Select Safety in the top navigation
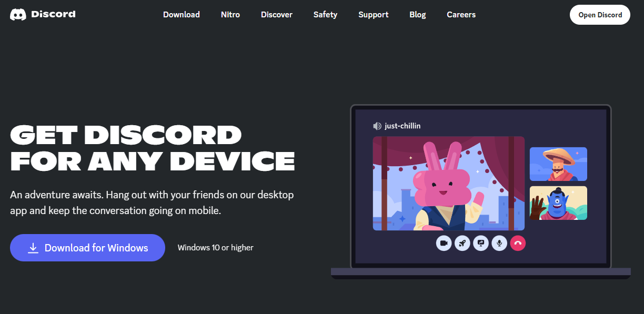 click(325, 15)
